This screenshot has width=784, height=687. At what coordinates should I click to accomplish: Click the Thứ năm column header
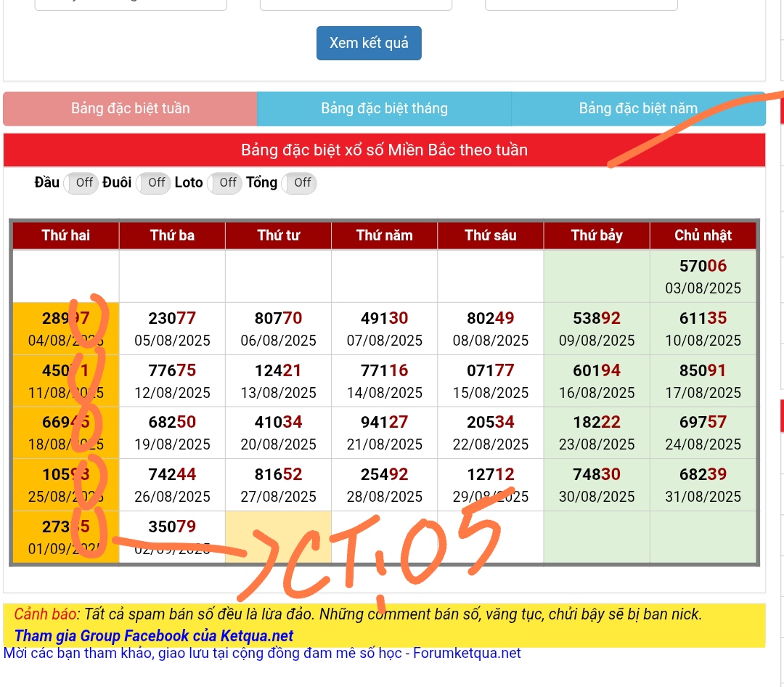[384, 235]
